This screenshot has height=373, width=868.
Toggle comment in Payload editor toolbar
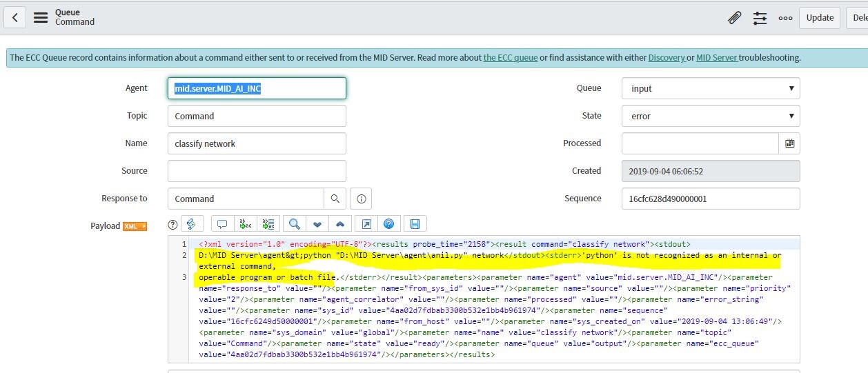tap(222, 224)
